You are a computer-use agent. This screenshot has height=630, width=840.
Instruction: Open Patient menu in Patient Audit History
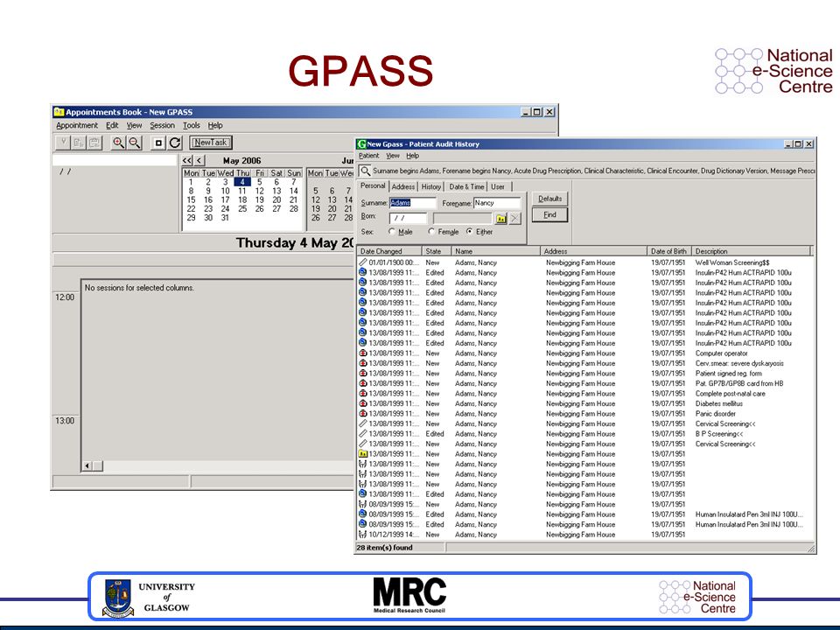tap(368, 156)
